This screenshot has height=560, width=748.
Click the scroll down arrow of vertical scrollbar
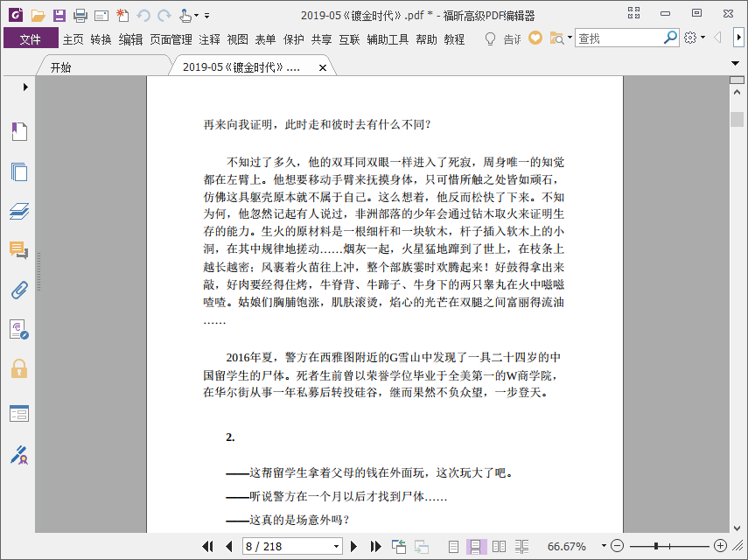click(737, 528)
